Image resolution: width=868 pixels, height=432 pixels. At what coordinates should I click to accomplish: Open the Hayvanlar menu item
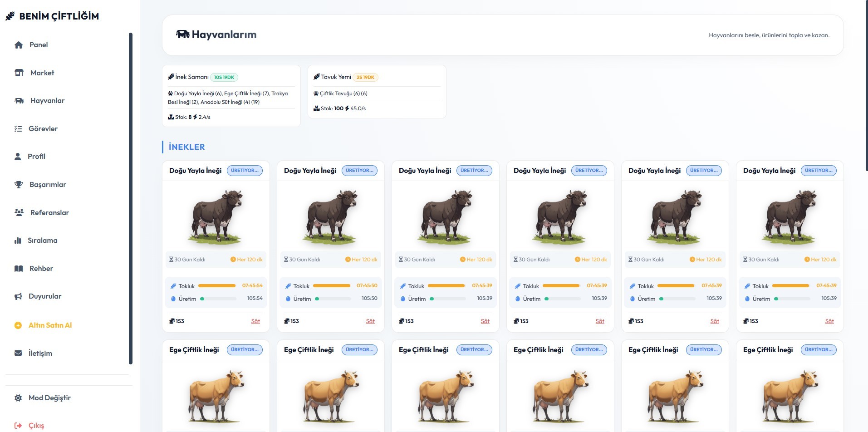[47, 101]
